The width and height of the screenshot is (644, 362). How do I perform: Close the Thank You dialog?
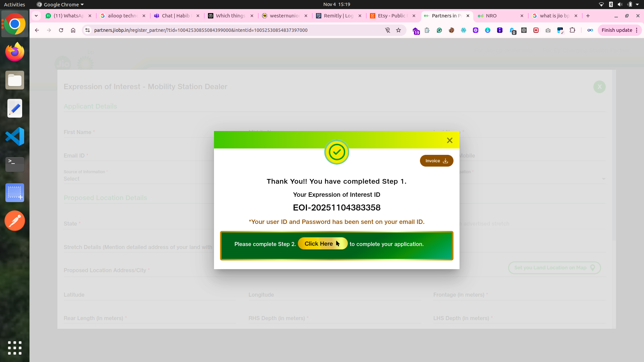[x=449, y=140]
